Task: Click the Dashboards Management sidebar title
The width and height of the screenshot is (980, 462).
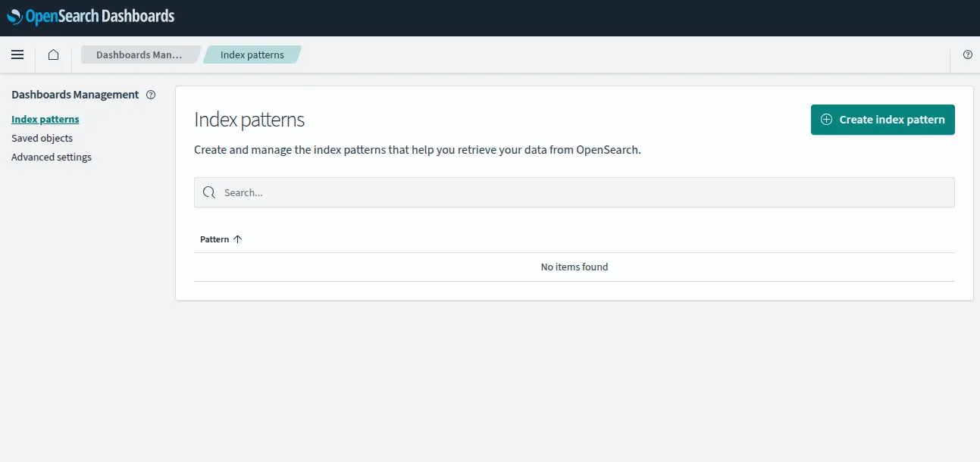Action: pos(75,95)
